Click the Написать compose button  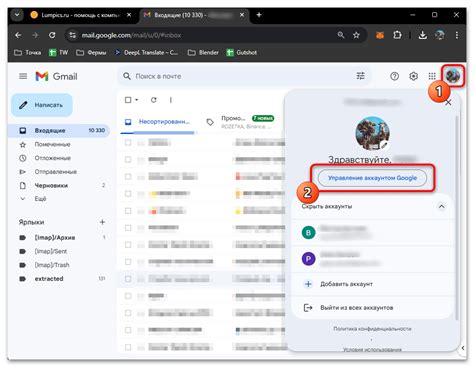click(x=42, y=105)
